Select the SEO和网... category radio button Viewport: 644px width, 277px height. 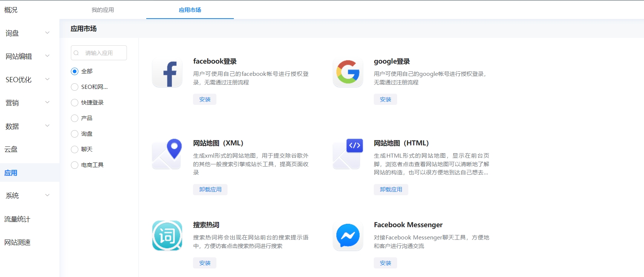(x=75, y=87)
